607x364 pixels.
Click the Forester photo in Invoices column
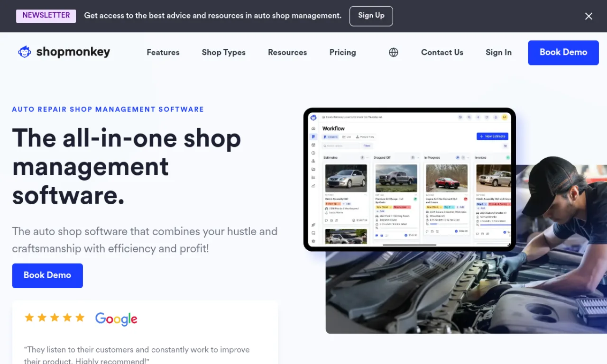494,178
